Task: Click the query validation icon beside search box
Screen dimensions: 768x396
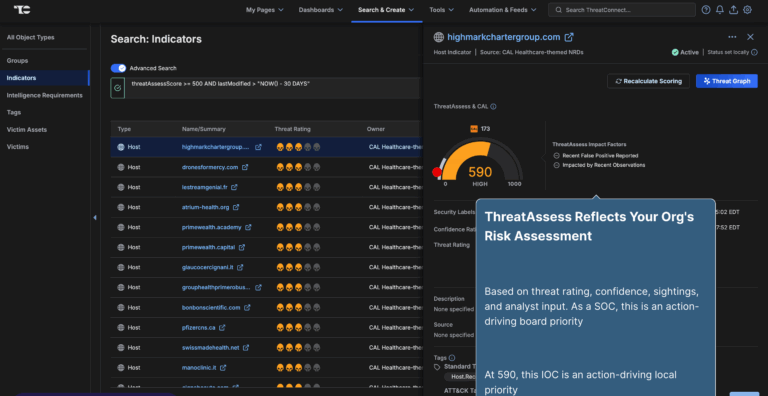Action: coord(118,88)
